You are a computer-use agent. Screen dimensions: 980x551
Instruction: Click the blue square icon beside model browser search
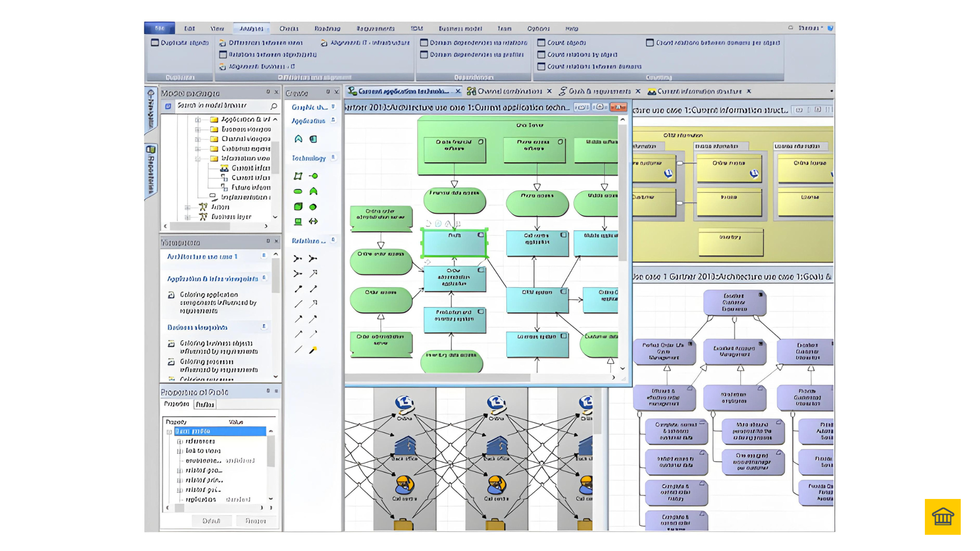coord(168,106)
